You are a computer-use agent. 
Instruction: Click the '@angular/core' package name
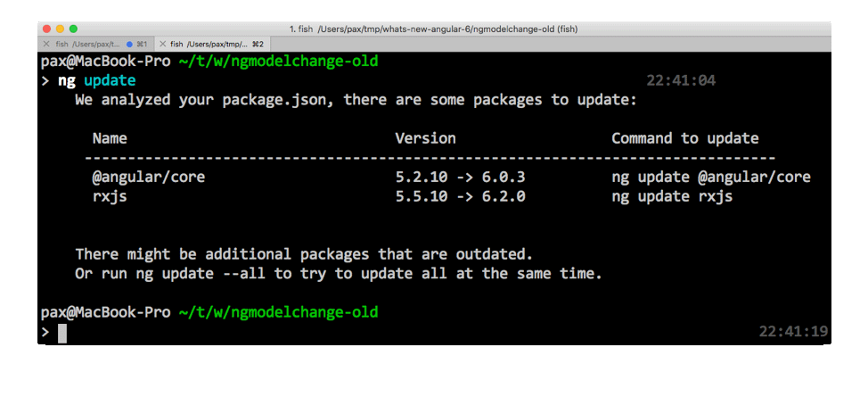click(148, 178)
